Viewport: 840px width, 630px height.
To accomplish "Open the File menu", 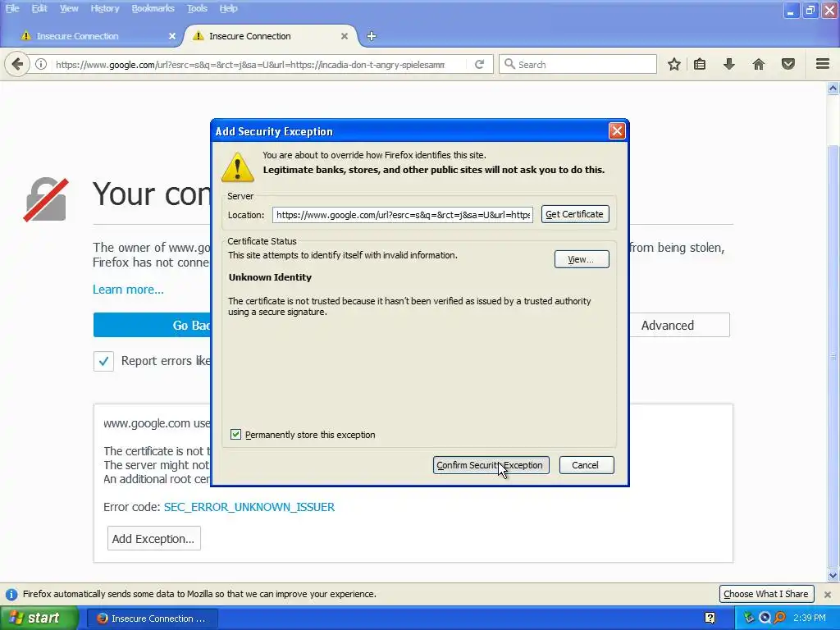I will 11,8.
